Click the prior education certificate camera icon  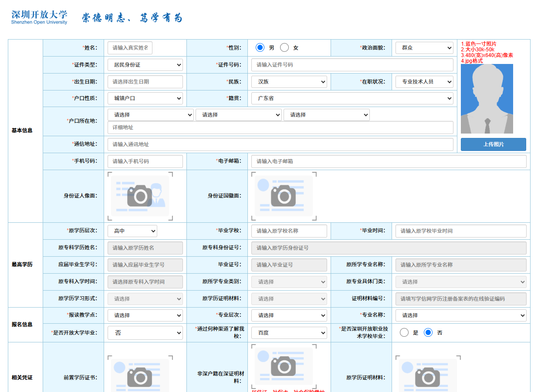(140, 377)
